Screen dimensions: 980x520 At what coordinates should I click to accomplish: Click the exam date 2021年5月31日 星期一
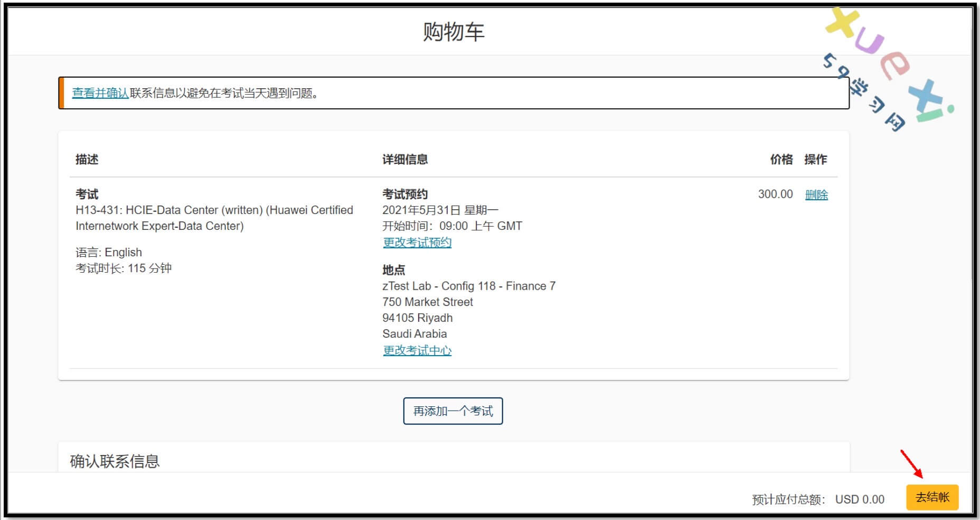[440, 210]
